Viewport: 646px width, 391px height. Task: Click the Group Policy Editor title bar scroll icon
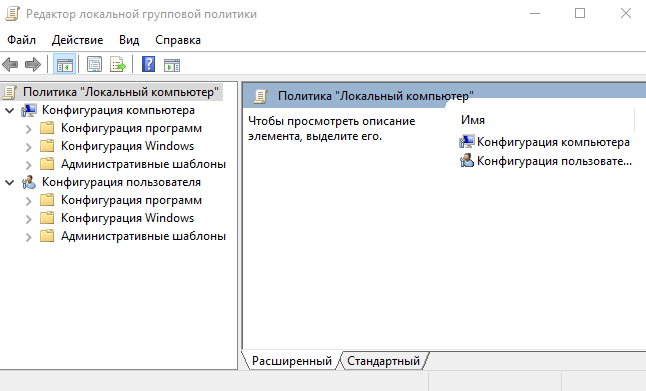(x=12, y=14)
